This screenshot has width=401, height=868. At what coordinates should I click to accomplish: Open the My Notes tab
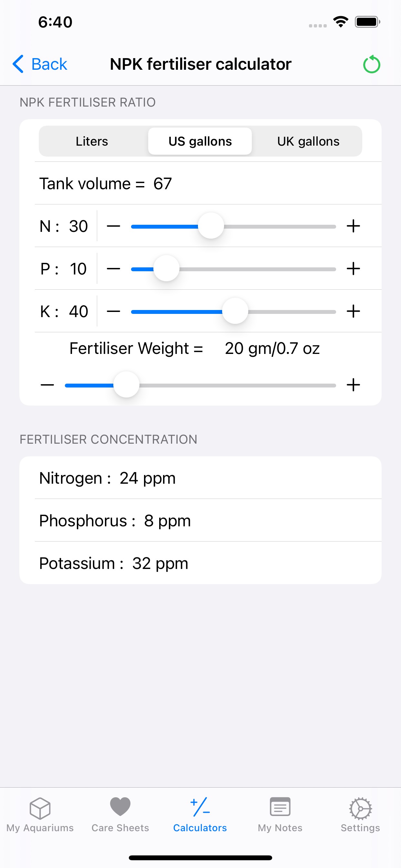(280, 814)
